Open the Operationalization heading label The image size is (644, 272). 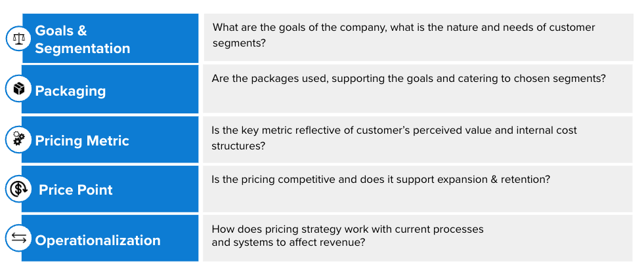click(x=98, y=241)
